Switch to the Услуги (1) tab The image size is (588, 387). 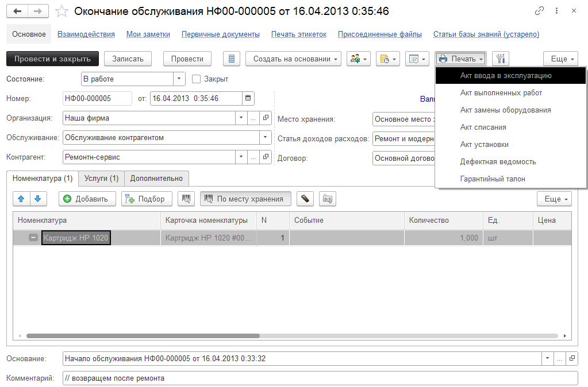click(x=101, y=179)
